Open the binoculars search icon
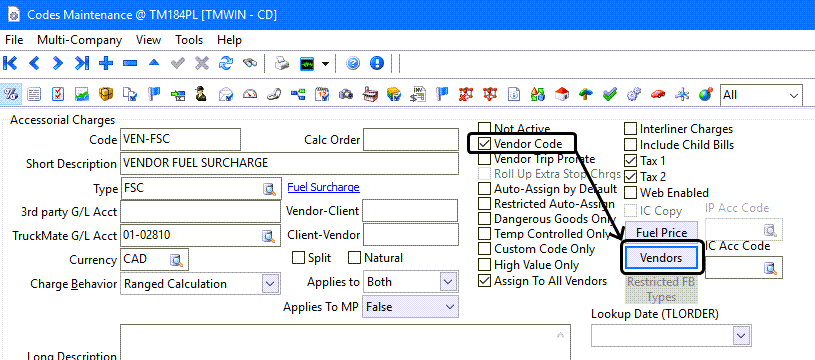The width and height of the screenshot is (815, 360). 250,63
